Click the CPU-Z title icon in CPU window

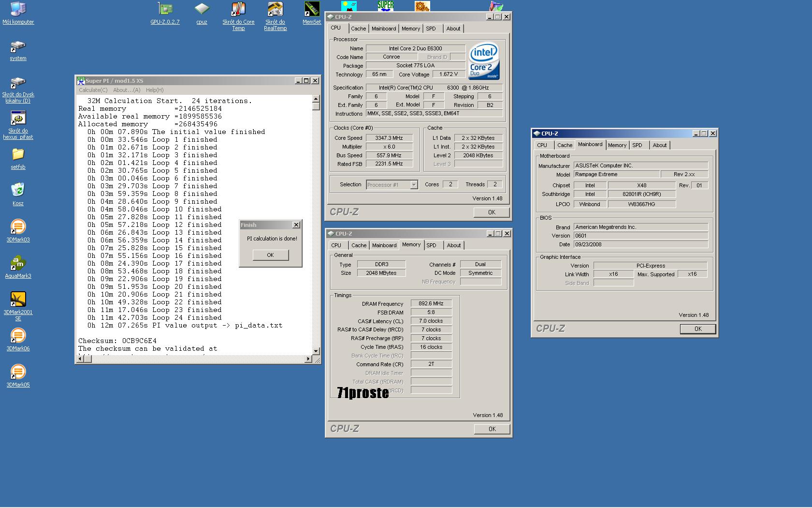pyautogui.click(x=331, y=17)
